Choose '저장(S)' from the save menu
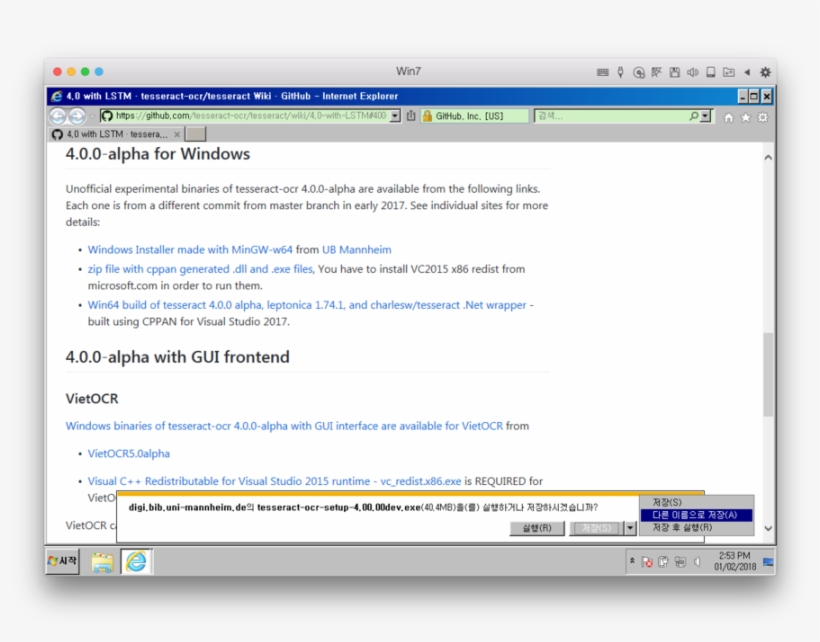The height and width of the screenshot is (642, 820). (x=697, y=502)
